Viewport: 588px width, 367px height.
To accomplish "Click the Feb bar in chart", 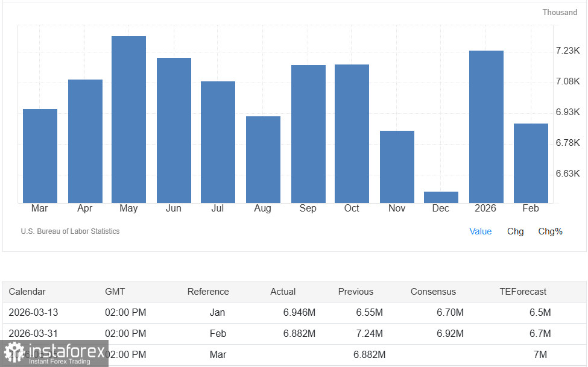I will pos(531,163).
